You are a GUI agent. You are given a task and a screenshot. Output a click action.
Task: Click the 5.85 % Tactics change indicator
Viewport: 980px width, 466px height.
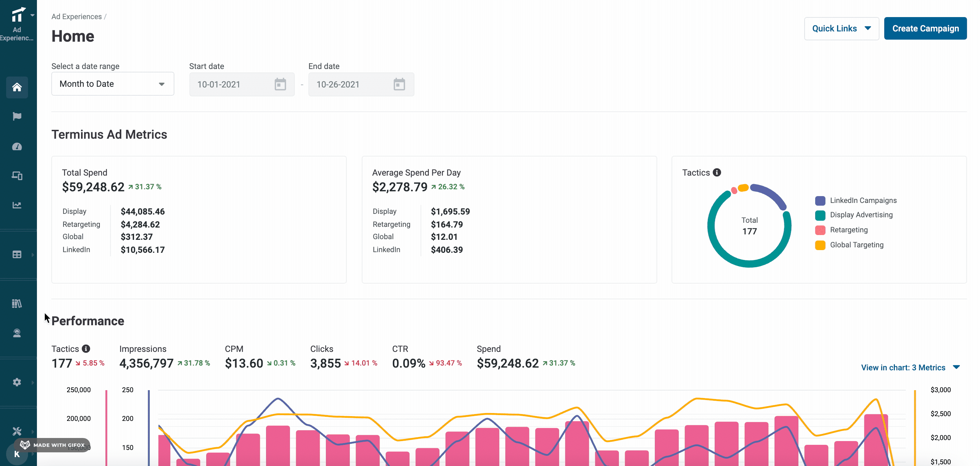click(x=90, y=363)
